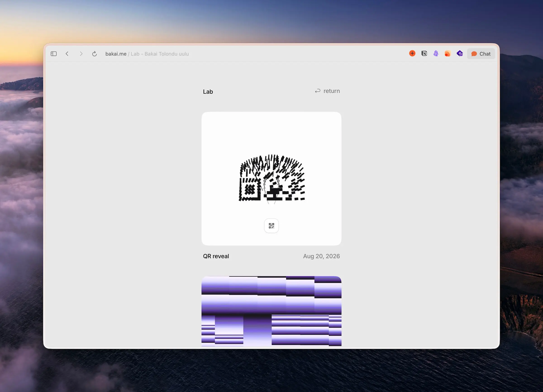Reload the bakai.me page
The image size is (543, 392).
(x=95, y=54)
